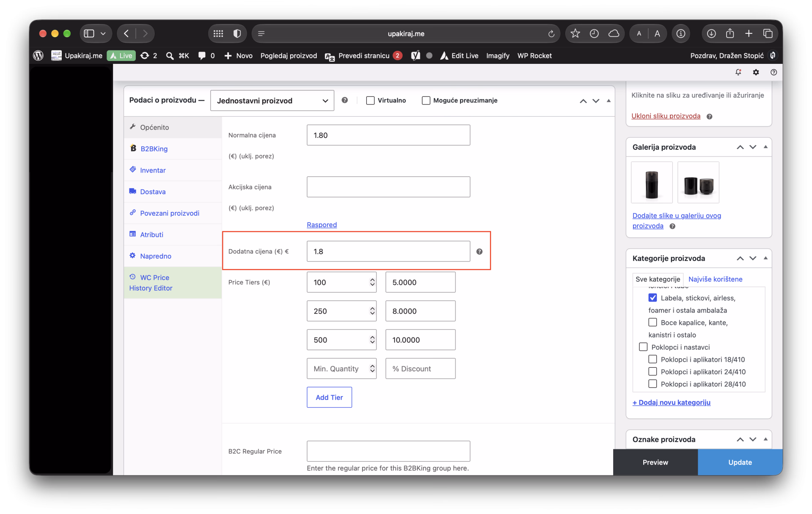Image resolution: width=812 pixels, height=514 pixels.
Task: Collapse the Podaci o proizvodu panel
Action: pos(609,101)
